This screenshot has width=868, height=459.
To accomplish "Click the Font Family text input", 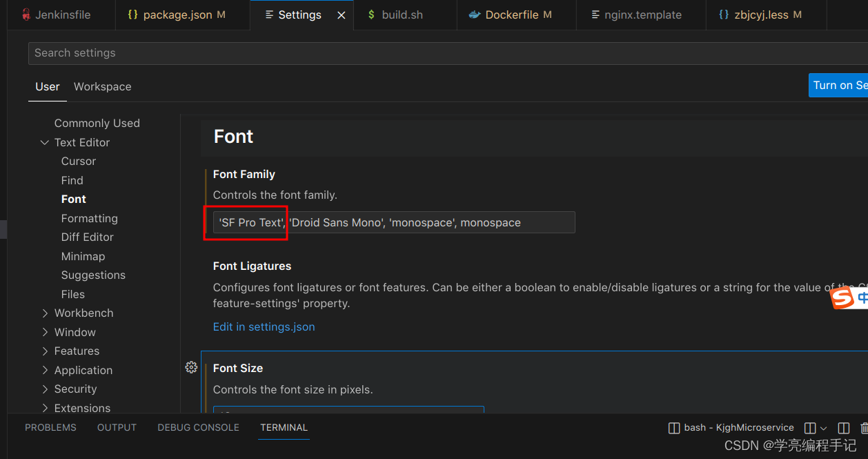I will pyautogui.click(x=394, y=222).
